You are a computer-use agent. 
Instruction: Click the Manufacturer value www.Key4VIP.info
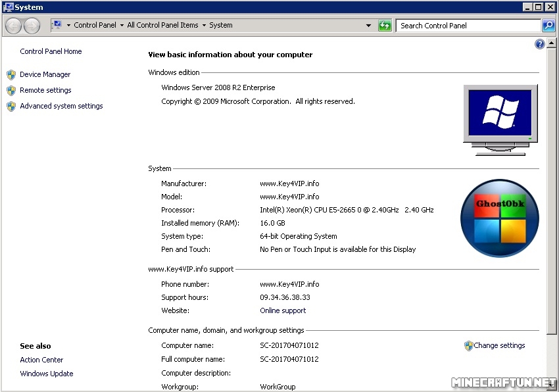[289, 184]
